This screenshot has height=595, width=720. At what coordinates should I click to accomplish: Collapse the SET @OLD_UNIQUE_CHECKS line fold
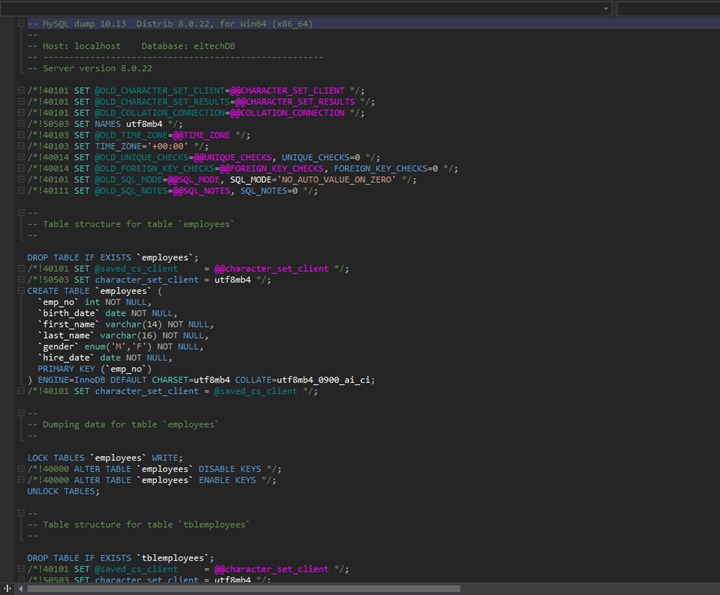coord(21,157)
